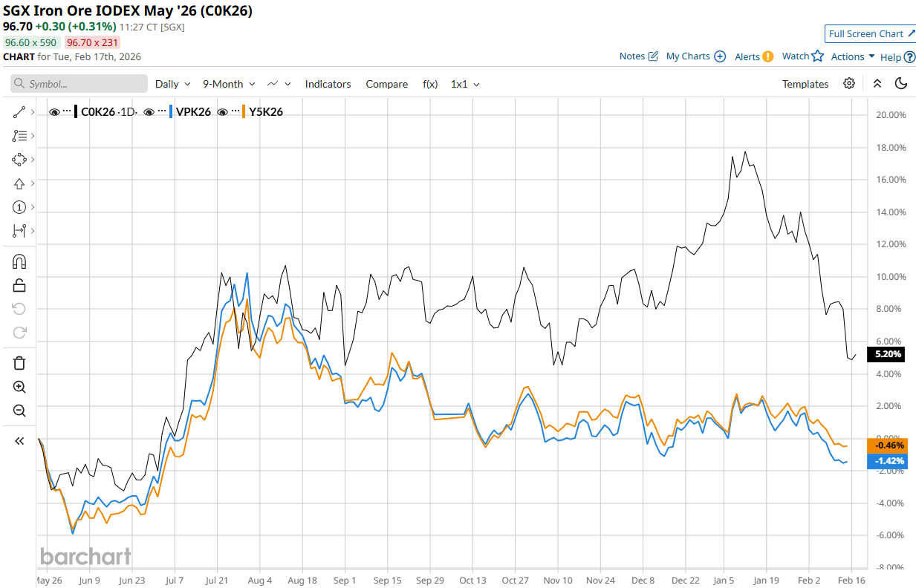This screenshot has width=916, height=588.
Task: Collapse the drawing toolbar with double-left arrows
Action: pos(19,441)
